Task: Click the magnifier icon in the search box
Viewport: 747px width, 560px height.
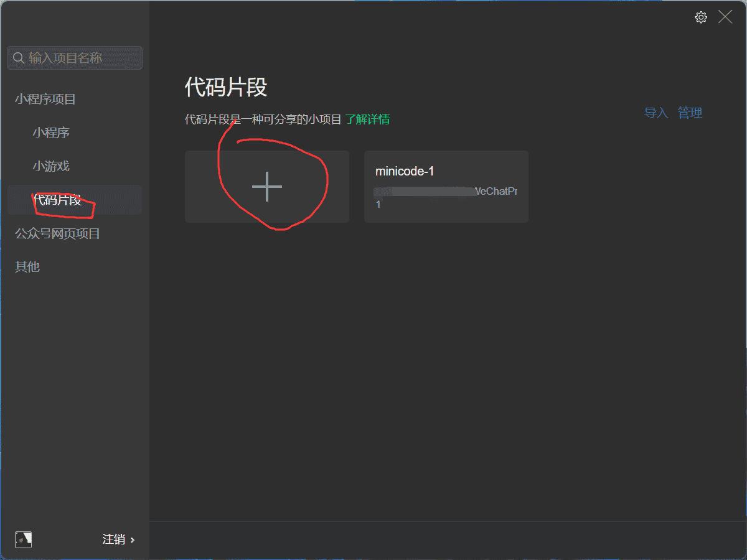Action: pos(19,58)
